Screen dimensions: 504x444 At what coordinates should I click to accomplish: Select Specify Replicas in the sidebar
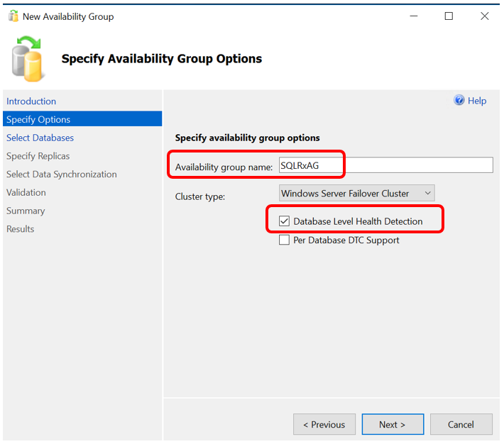pos(38,156)
